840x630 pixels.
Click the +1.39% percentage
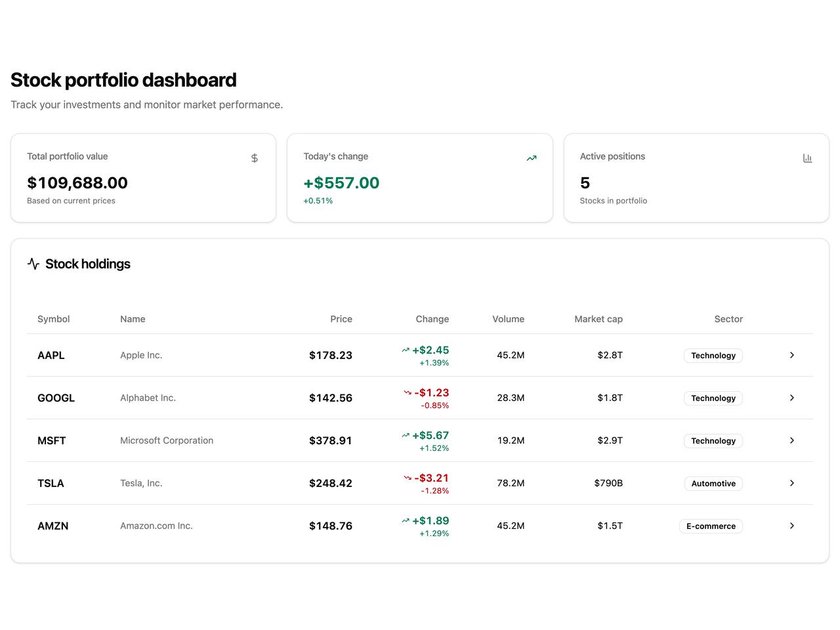(434, 363)
